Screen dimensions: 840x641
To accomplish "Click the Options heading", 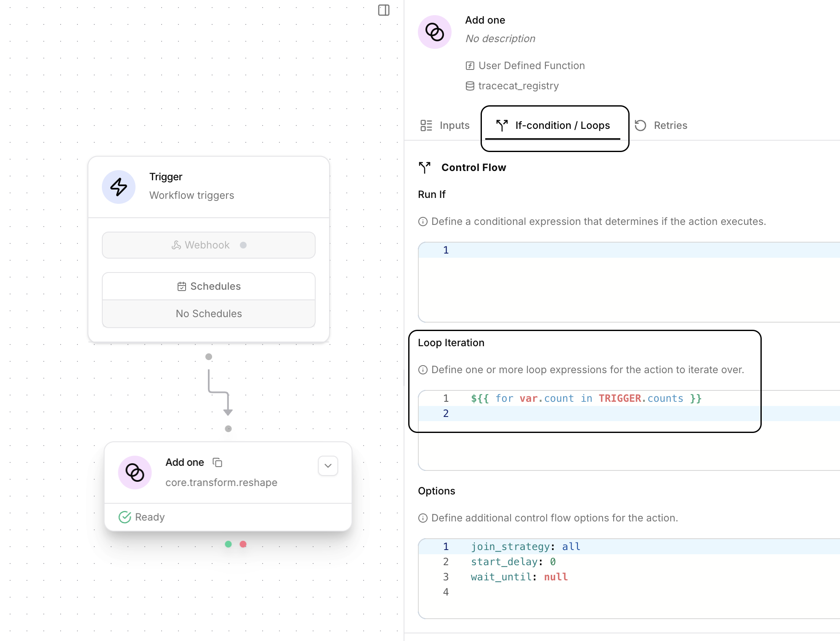I will [436, 491].
